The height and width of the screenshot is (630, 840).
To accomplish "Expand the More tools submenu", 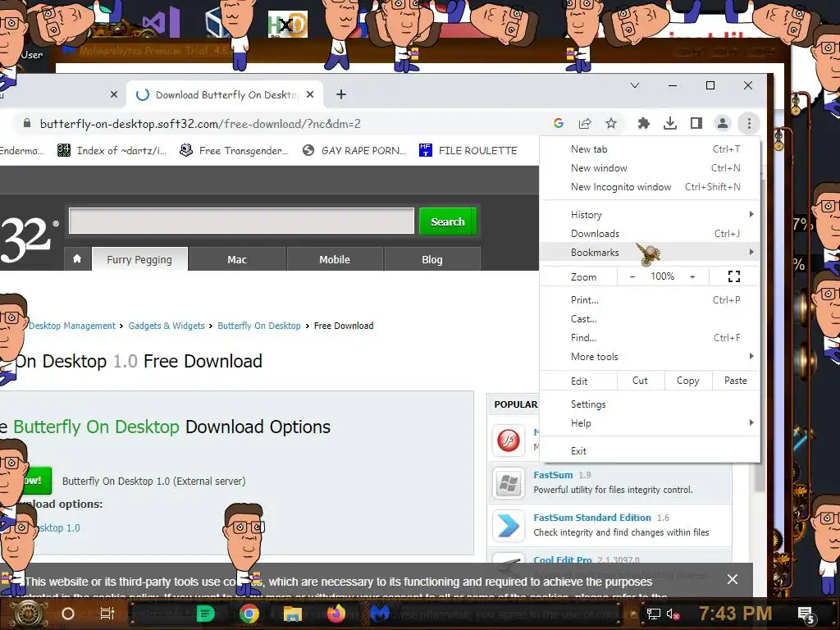I will tap(650, 356).
